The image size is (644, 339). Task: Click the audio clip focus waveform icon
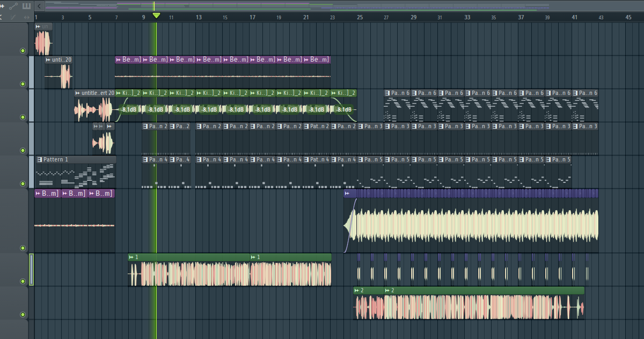pyautogui.click(x=2, y=6)
